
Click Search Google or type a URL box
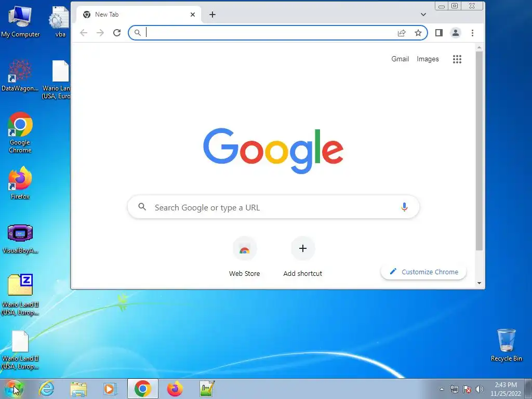(273, 207)
